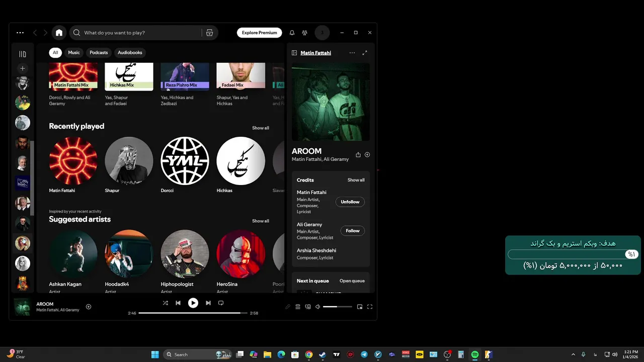Screen dimensions: 644x362
Task: Open lyrics microphone icon
Action: pos(288,307)
